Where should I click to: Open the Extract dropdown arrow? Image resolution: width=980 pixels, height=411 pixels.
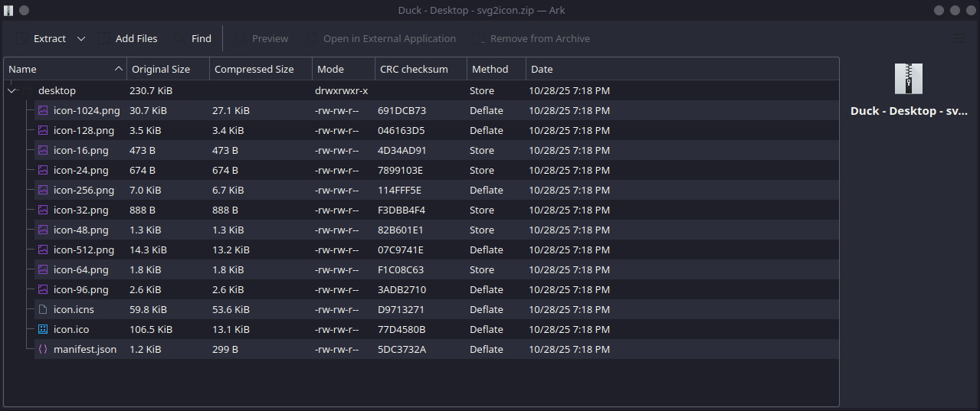point(81,38)
